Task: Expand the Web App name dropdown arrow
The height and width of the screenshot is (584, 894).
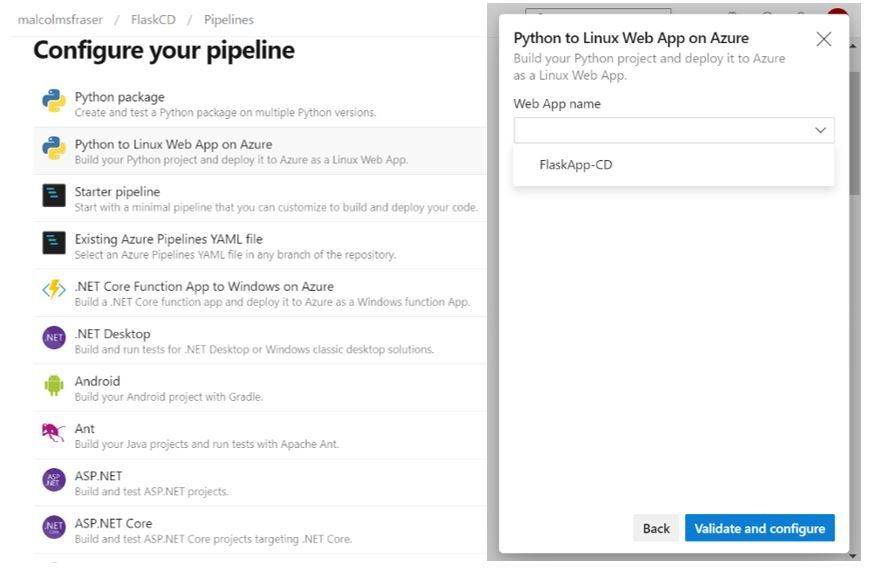Action: [820, 130]
